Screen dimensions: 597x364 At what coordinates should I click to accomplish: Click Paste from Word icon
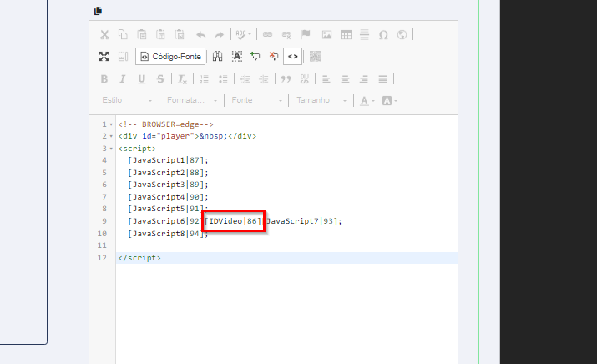click(x=180, y=35)
